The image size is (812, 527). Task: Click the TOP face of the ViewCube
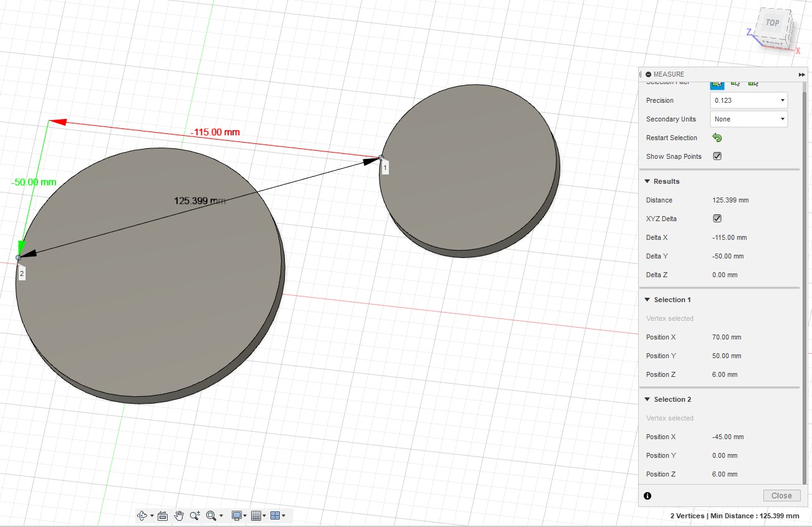(771, 22)
